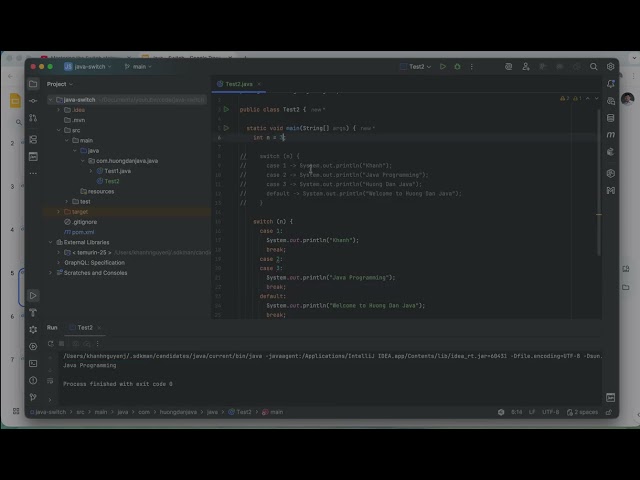Go to next highlighted error arrow
Image resolution: width=640 pixels, height=480 pixels.
pyautogui.click(x=596, y=98)
